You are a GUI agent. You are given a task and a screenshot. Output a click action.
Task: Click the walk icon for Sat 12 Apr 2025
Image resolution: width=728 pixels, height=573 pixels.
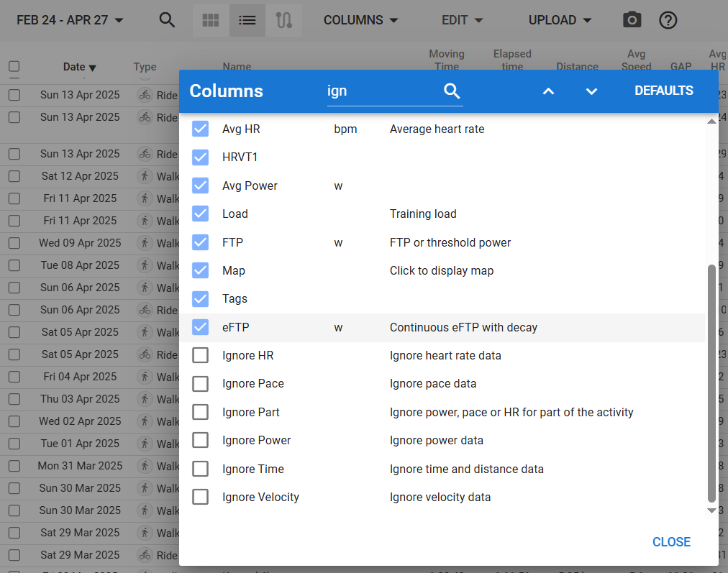(145, 176)
